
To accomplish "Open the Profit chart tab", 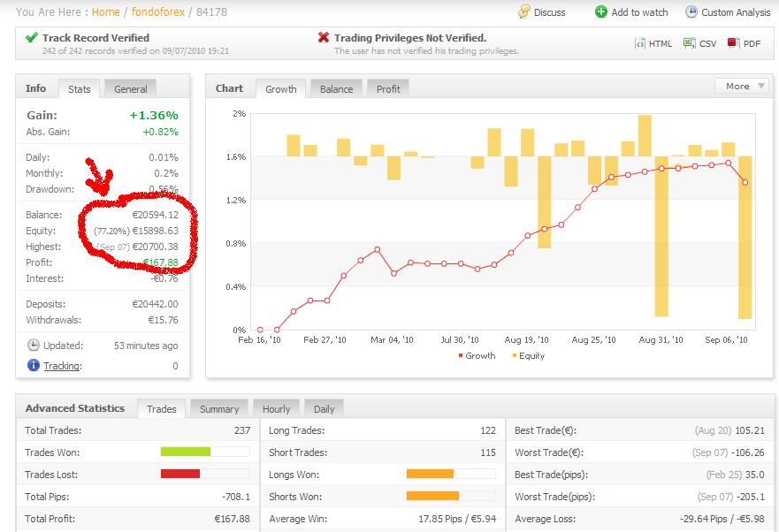I will 388,88.
